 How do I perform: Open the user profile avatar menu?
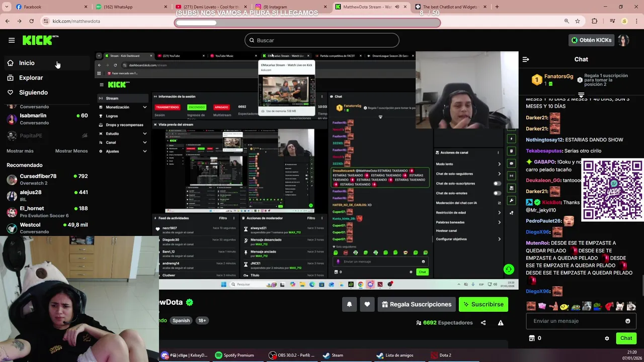pyautogui.click(x=623, y=40)
